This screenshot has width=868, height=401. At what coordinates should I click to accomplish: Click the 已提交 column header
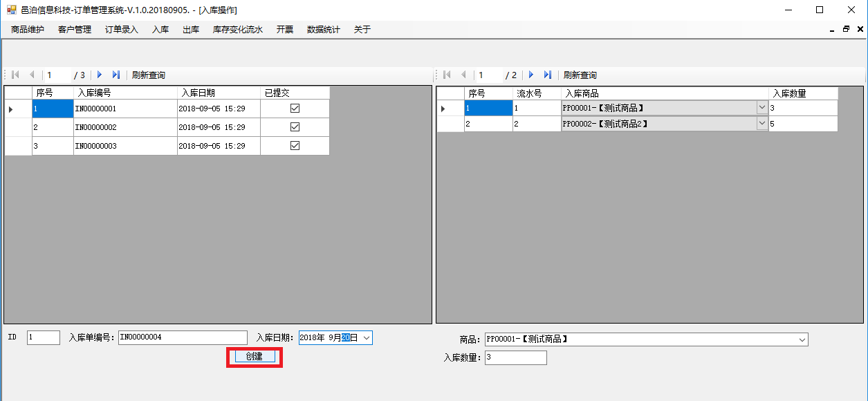point(295,93)
